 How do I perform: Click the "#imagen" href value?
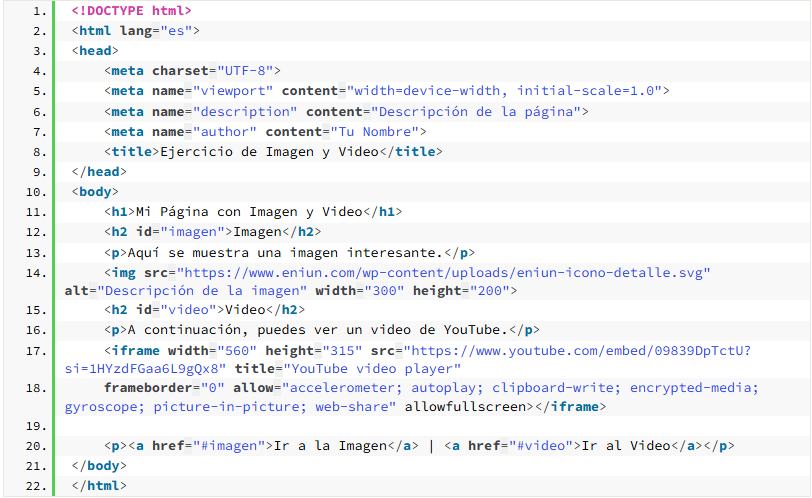click(233, 446)
